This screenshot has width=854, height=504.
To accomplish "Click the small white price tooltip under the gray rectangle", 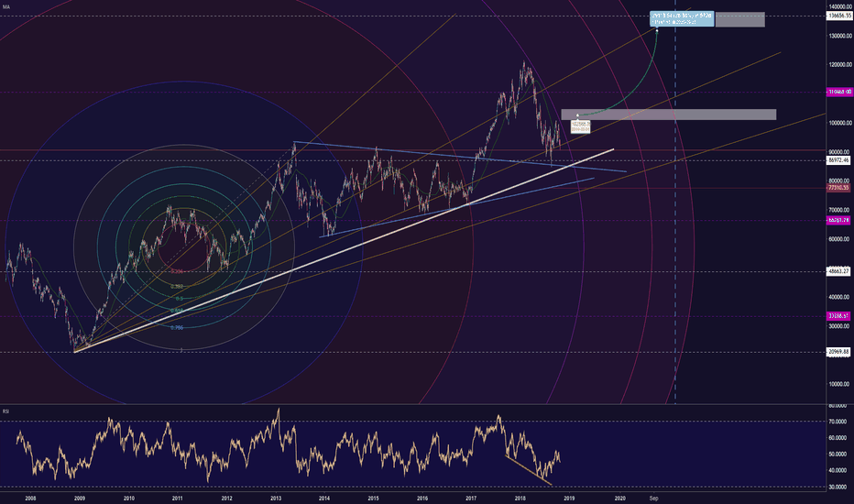I will tap(581, 126).
